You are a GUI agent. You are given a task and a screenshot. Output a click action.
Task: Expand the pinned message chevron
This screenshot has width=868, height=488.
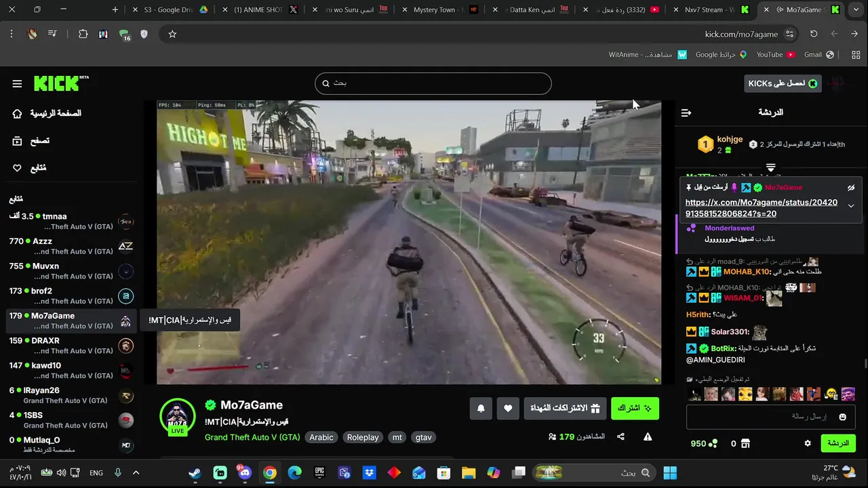[x=851, y=206]
